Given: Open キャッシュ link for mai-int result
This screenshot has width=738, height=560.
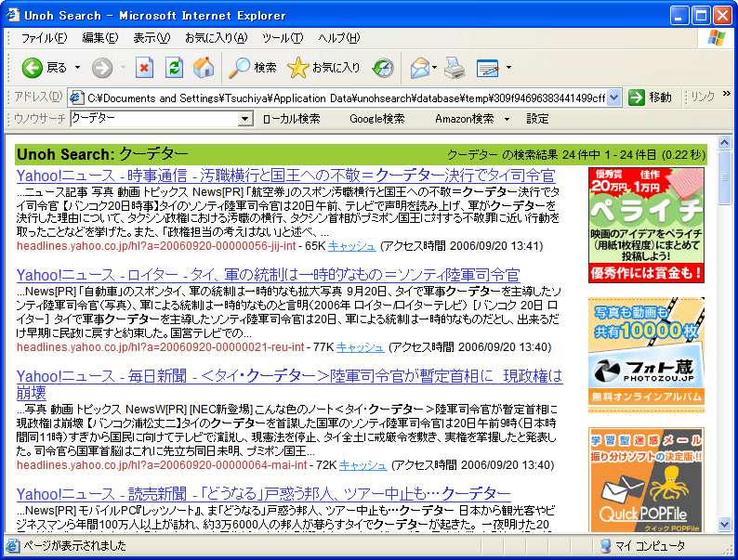Looking at the screenshot, I should [362, 465].
